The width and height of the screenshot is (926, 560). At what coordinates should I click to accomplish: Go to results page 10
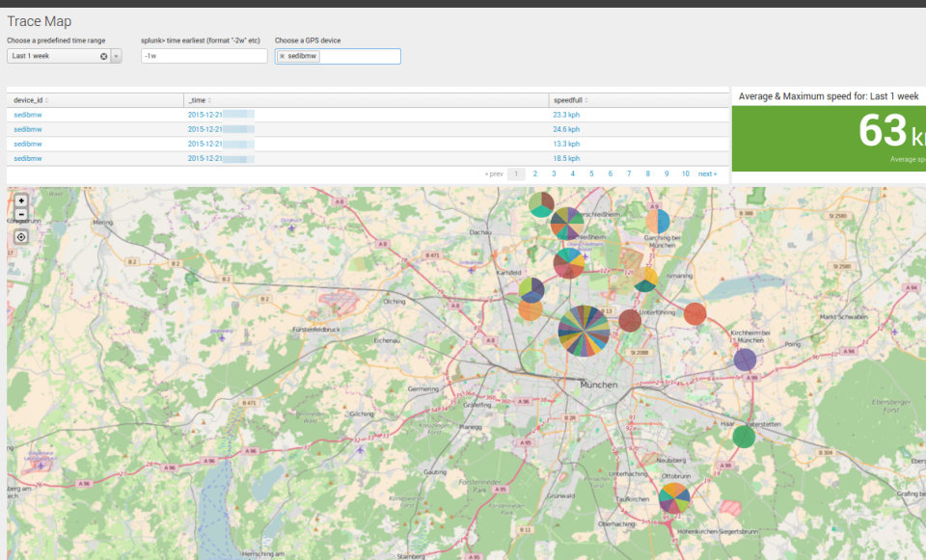[685, 174]
